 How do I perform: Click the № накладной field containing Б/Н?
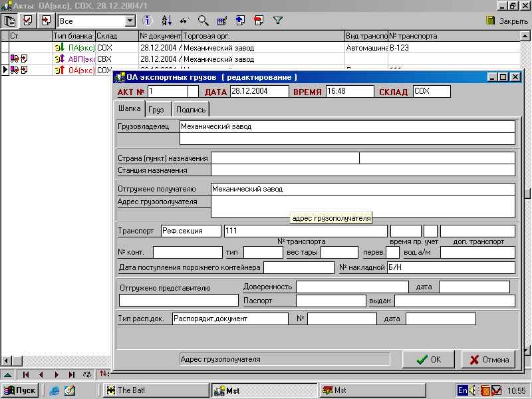click(451, 267)
